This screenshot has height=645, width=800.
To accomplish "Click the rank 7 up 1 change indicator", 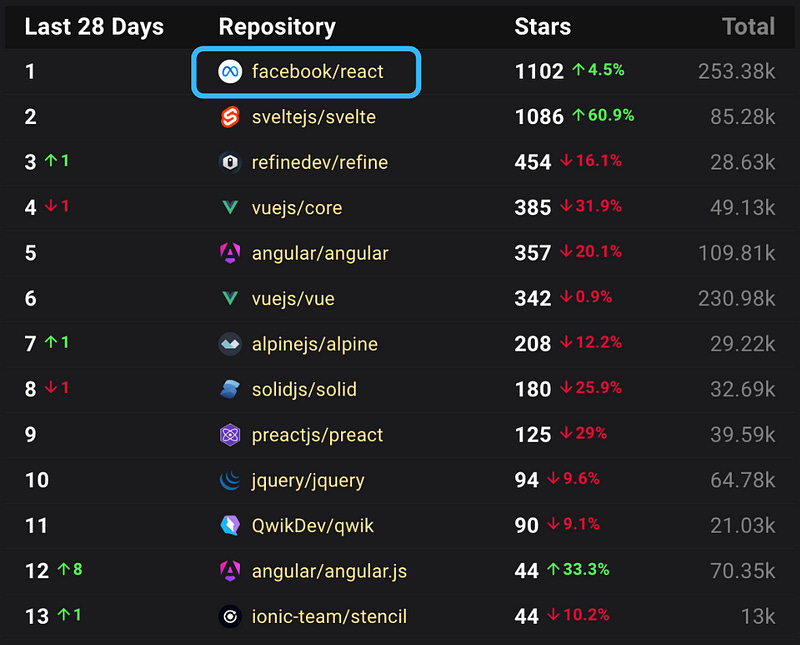I will pyautogui.click(x=57, y=342).
